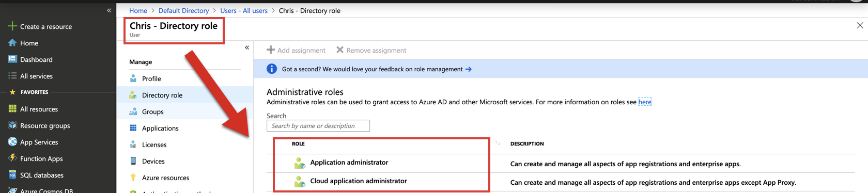Image resolution: width=868 pixels, height=193 pixels.
Task: Collapse the Manage menu panel
Action: 247,47
